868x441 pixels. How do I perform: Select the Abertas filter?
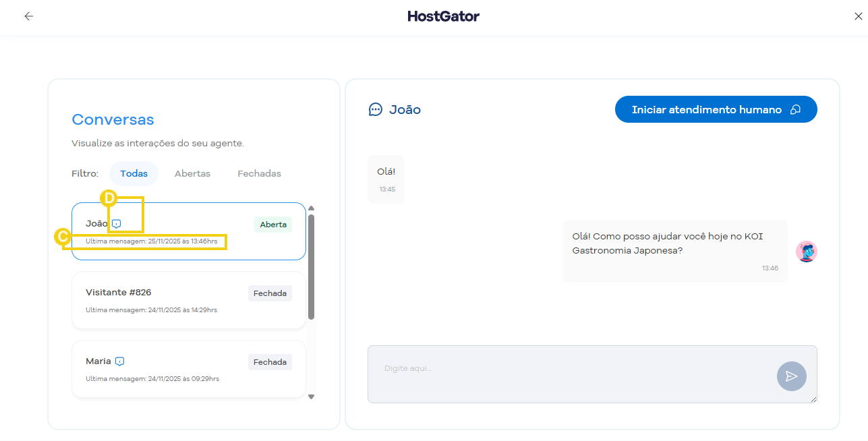(x=192, y=173)
